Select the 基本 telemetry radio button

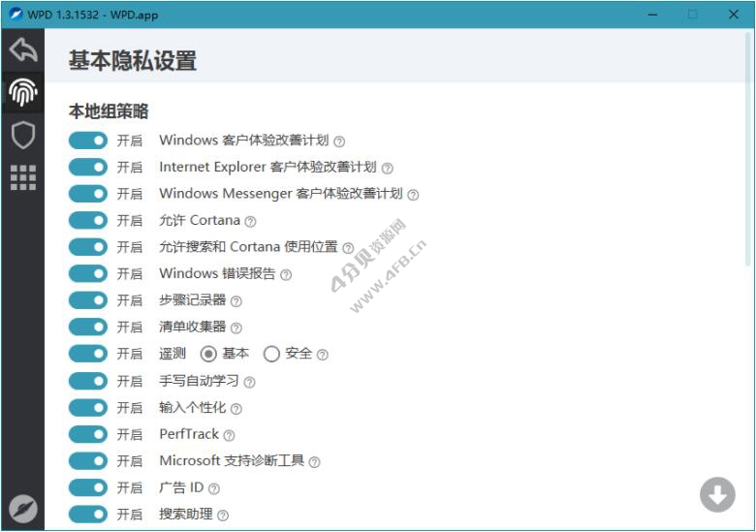click(208, 355)
